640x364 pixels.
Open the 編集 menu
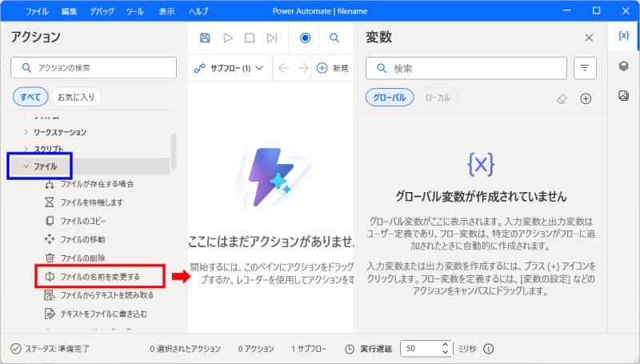pyautogui.click(x=69, y=11)
